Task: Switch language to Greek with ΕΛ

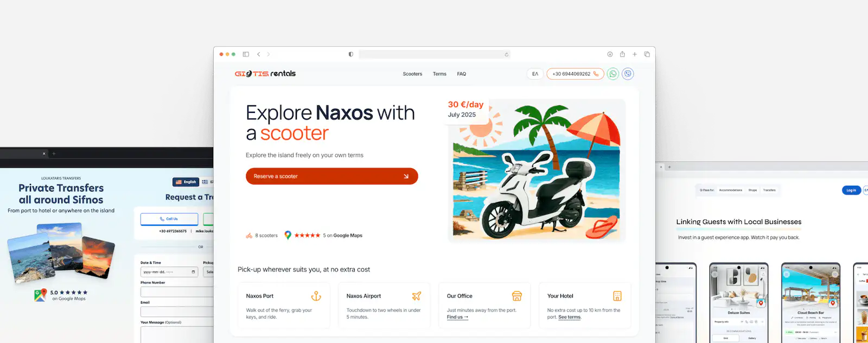Action: [x=535, y=74]
